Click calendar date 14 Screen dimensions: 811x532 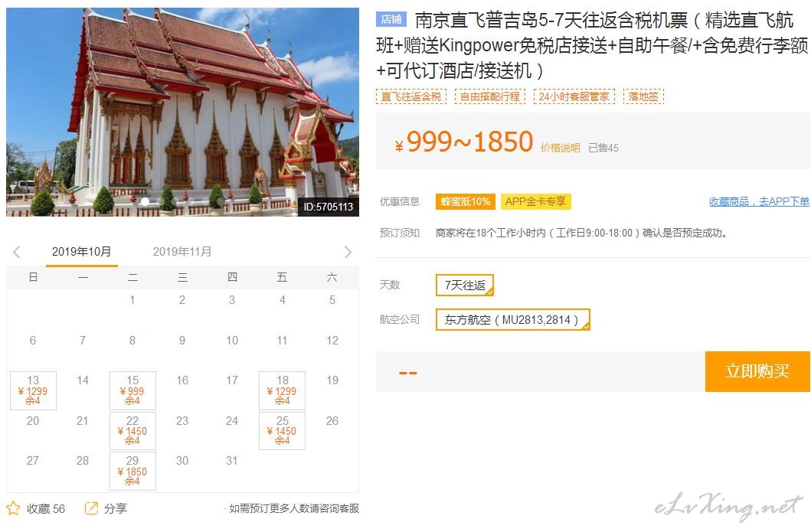tap(83, 380)
